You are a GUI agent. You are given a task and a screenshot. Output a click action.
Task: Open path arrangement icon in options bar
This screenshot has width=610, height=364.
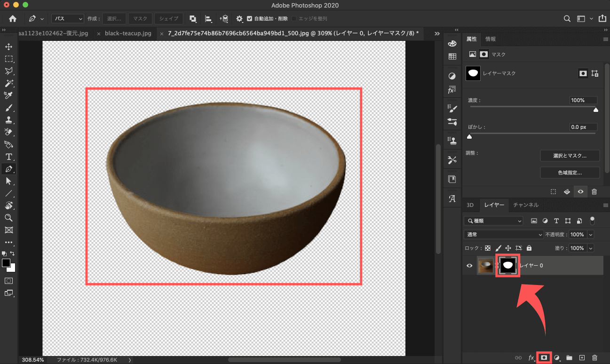[224, 19]
